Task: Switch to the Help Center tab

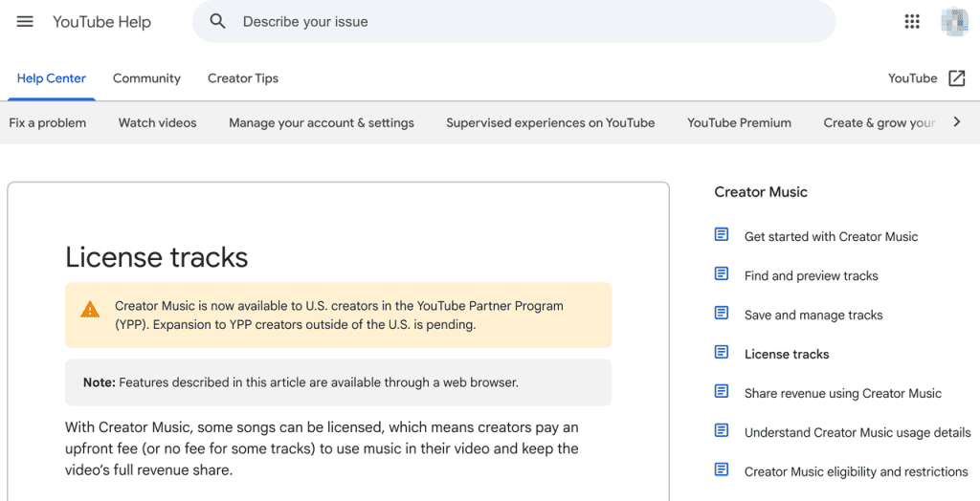Action: (52, 78)
